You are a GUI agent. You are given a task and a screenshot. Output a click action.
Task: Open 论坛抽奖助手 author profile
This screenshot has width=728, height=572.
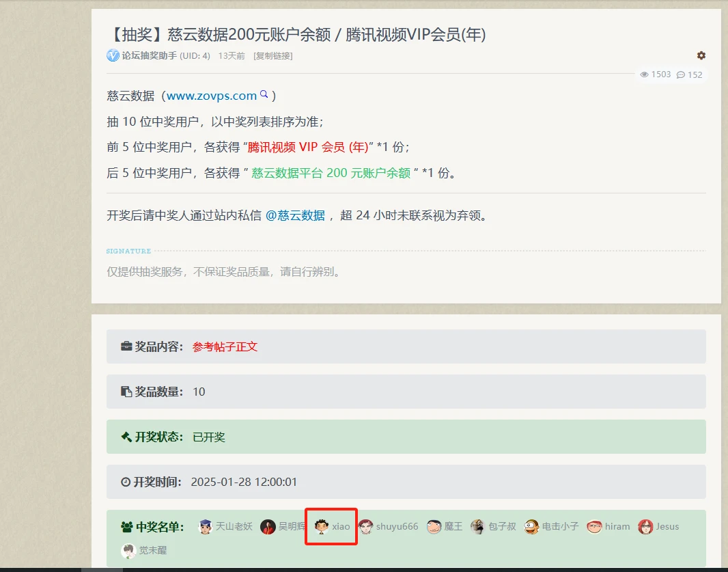click(x=150, y=56)
